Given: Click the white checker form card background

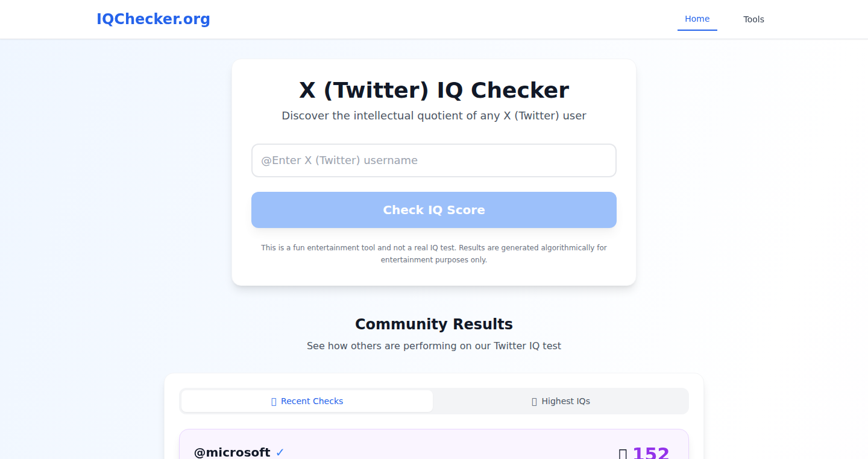Looking at the screenshot, I should pos(434,274).
